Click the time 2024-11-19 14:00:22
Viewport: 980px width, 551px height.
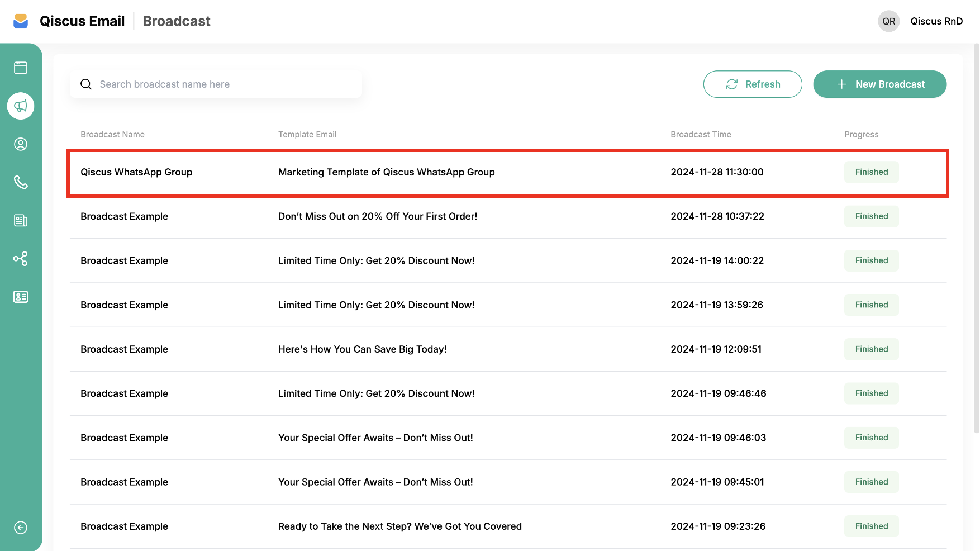coord(717,260)
